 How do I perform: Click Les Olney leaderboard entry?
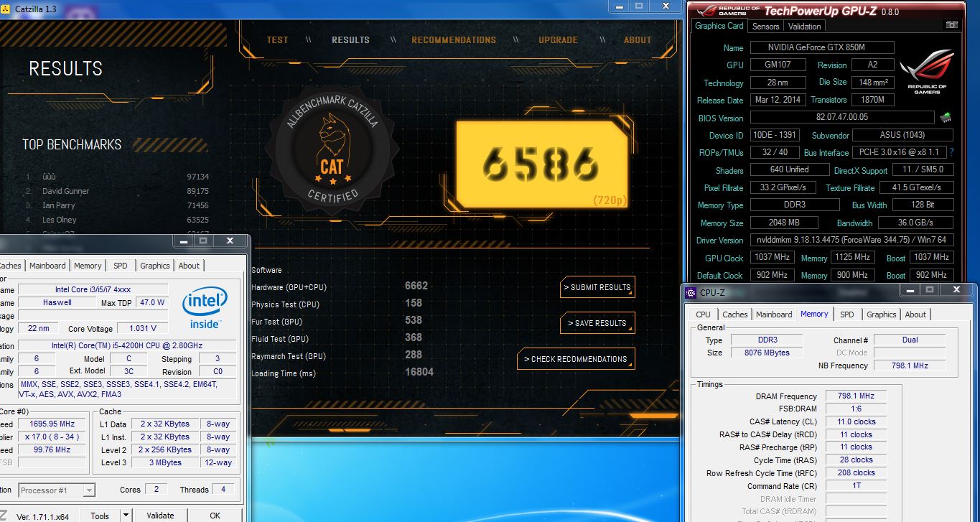[60, 220]
